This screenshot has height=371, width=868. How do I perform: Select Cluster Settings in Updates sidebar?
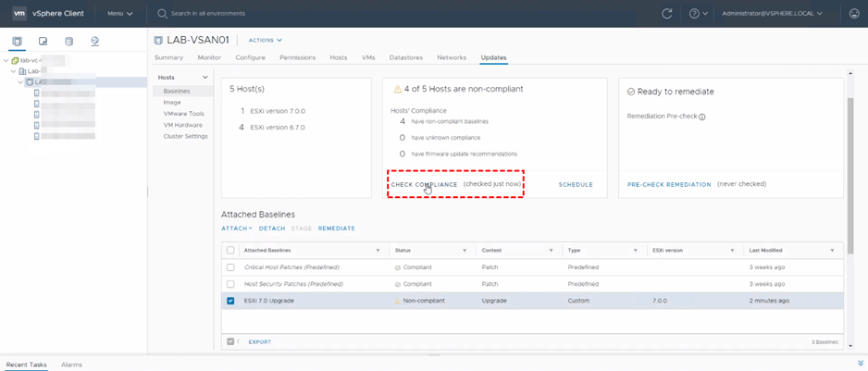coord(184,136)
